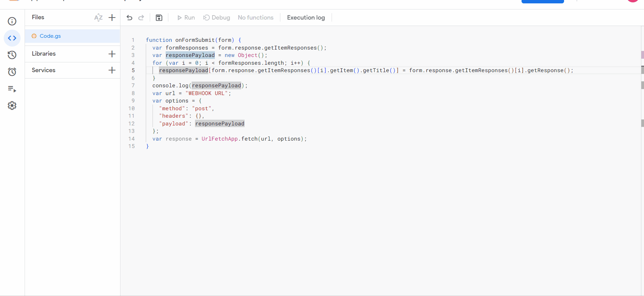
Task: Start debugging with the Debug button
Action: click(x=217, y=18)
